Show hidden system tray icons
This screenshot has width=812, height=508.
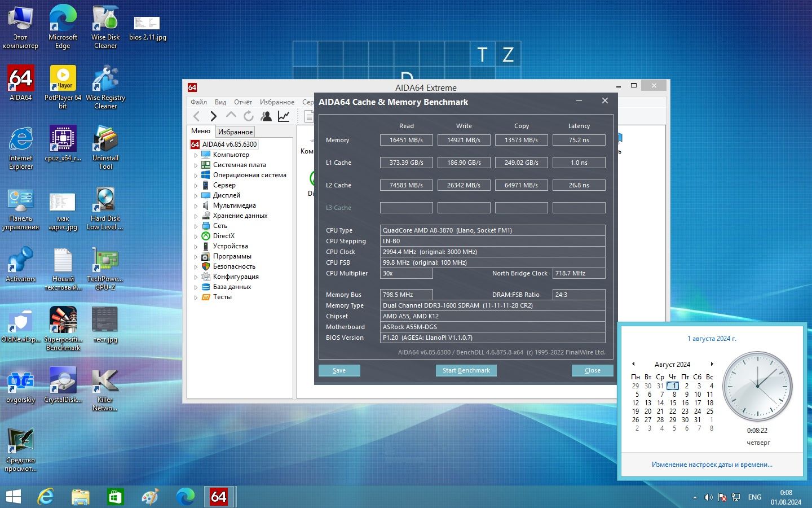pyautogui.click(x=695, y=497)
